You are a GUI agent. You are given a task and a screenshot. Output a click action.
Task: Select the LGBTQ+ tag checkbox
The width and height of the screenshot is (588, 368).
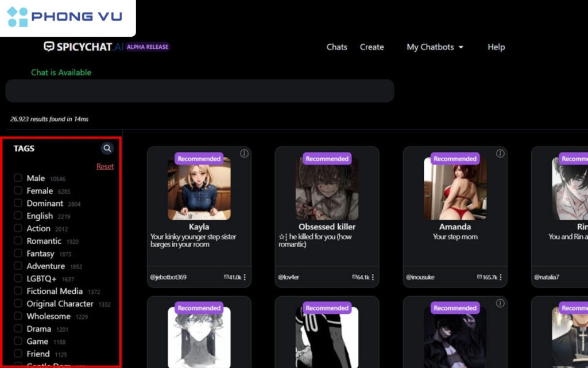click(18, 279)
